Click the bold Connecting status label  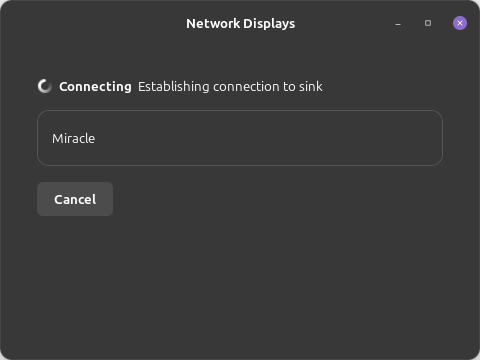95,87
